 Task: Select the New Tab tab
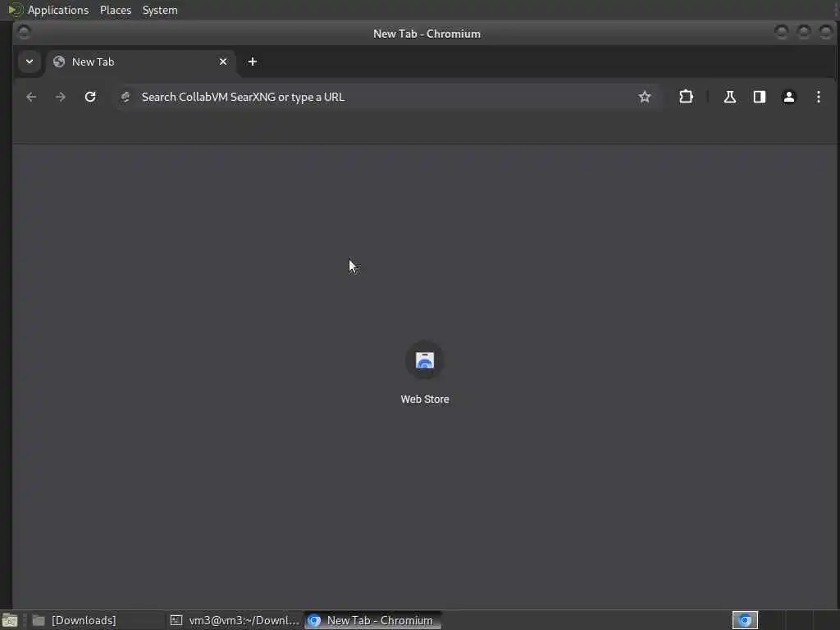[140, 62]
